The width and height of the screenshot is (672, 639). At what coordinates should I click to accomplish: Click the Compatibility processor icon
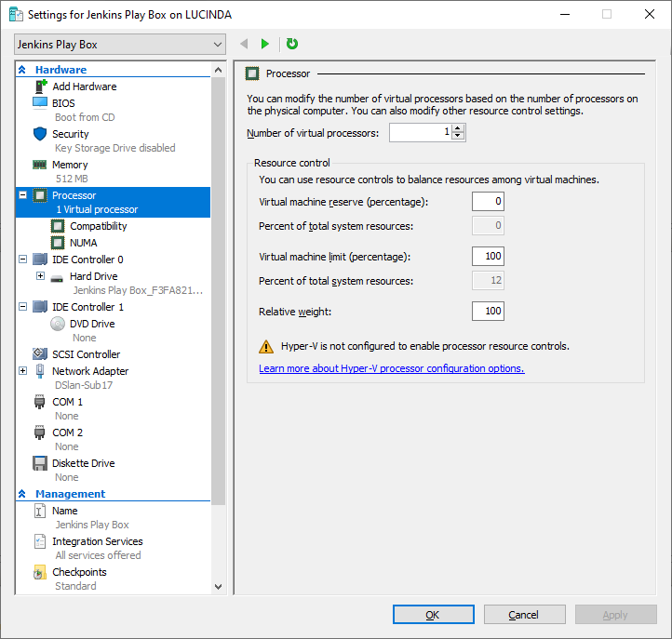58,226
